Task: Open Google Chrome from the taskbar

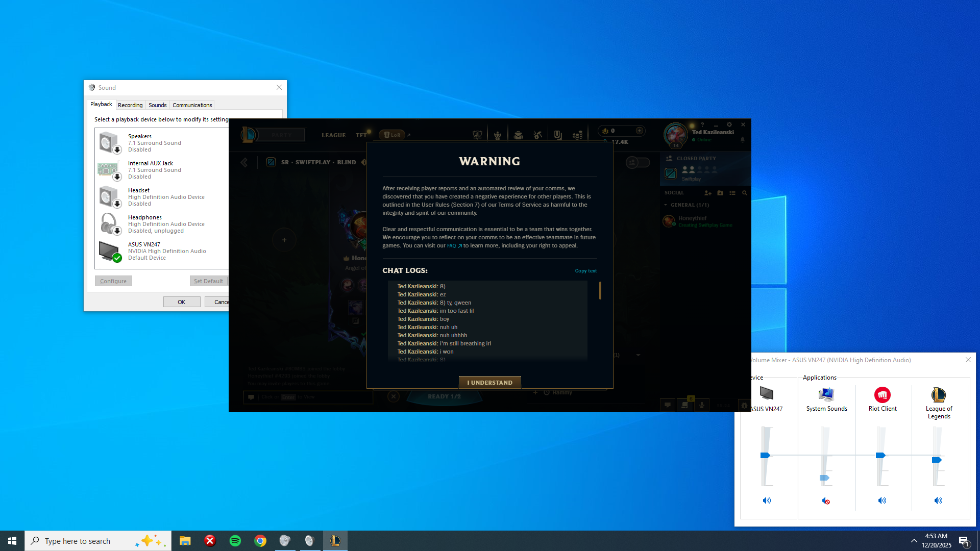Action: [260, 541]
